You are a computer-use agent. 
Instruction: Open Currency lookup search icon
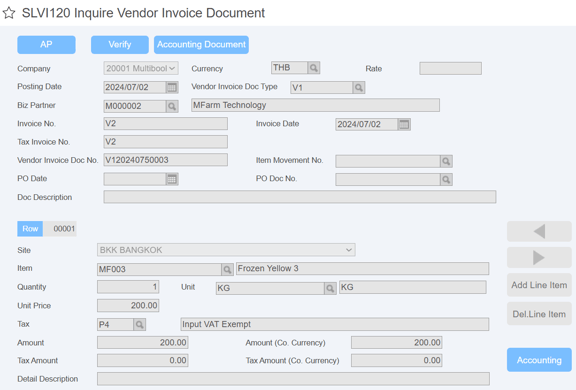[x=313, y=68]
